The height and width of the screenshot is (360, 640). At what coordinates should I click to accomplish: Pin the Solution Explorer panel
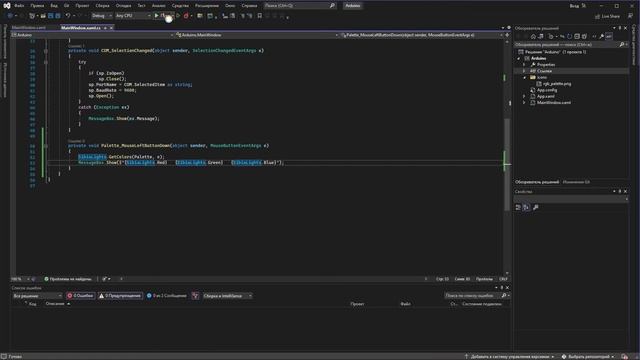point(620,28)
